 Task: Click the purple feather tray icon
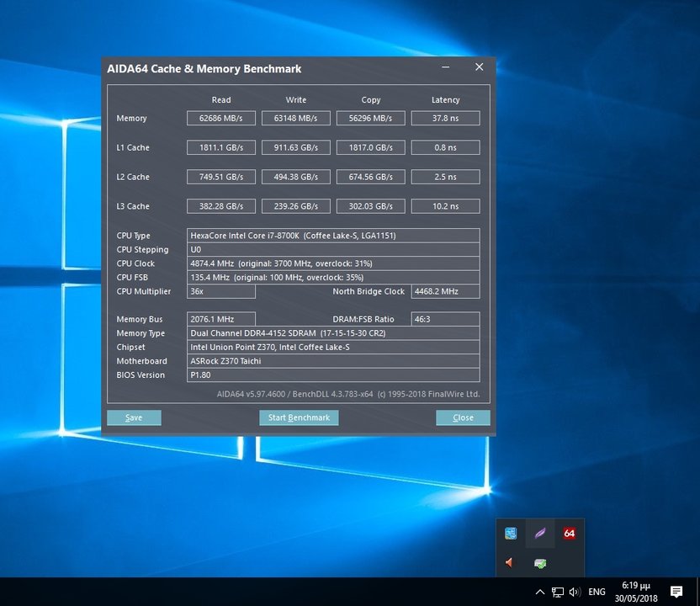point(540,533)
